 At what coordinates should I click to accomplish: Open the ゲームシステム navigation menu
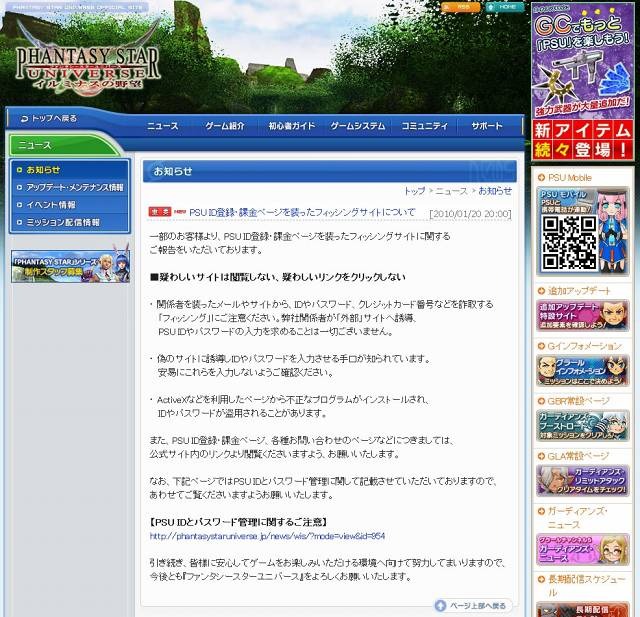tap(358, 126)
